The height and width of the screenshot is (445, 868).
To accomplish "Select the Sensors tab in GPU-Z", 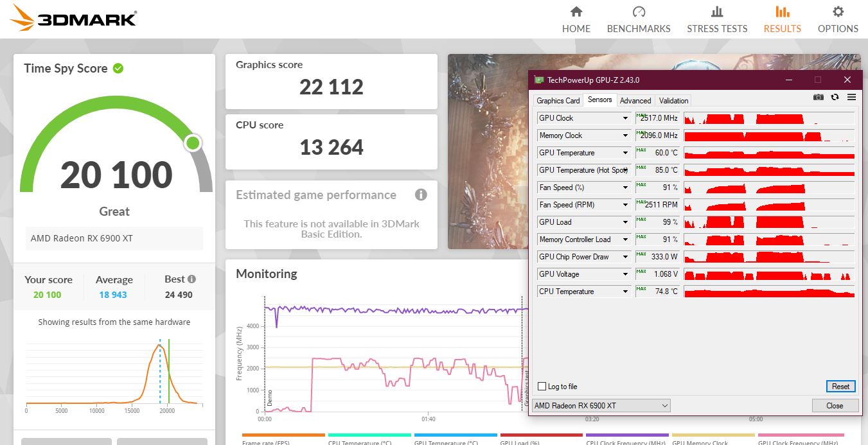I will (600, 100).
